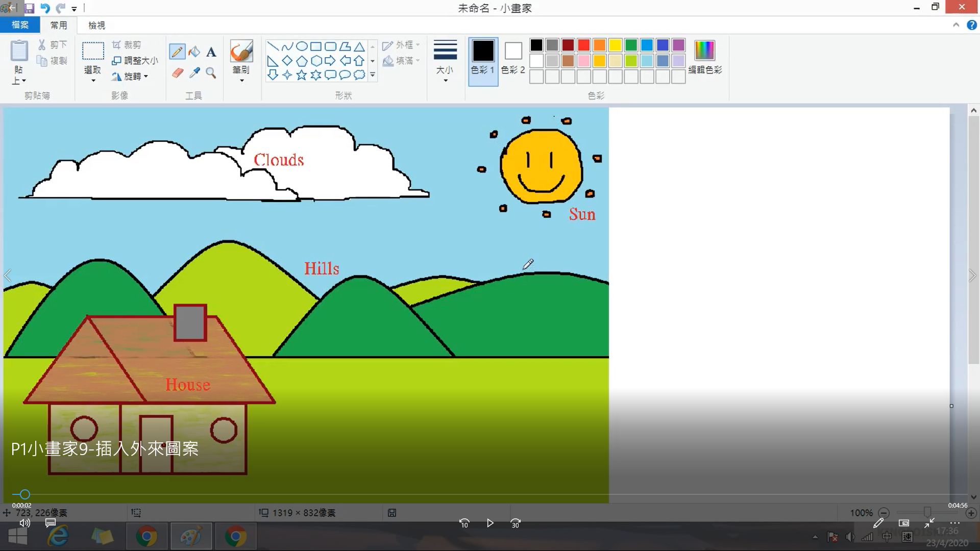The image size is (980, 551).
Task: Click the zoom out minus button
Action: (x=884, y=513)
